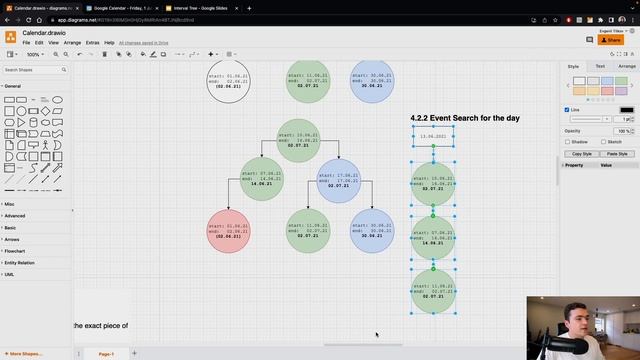
Task: Open the Arrange menu
Action: (72, 43)
